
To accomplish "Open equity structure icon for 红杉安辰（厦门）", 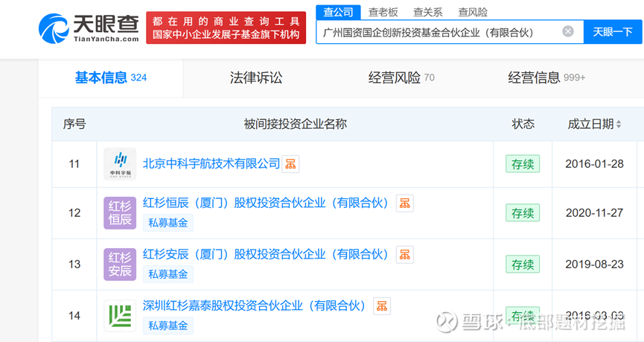I will pyautogui.click(x=404, y=254).
